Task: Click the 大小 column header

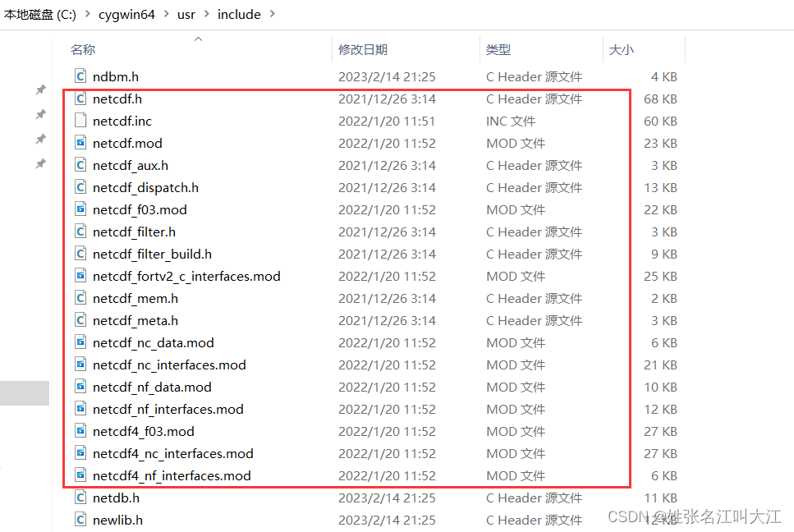Action: point(623,48)
